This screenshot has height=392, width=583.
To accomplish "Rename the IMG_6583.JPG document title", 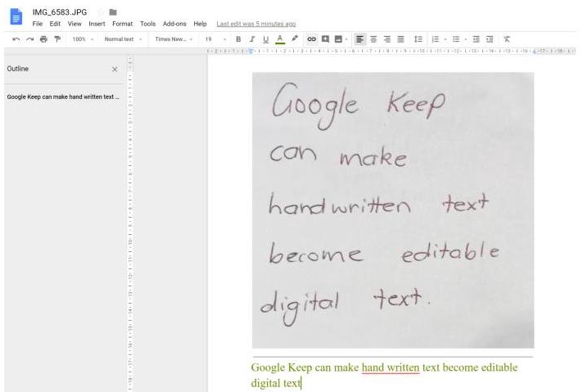I will pyautogui.click(x=60, y=12).
